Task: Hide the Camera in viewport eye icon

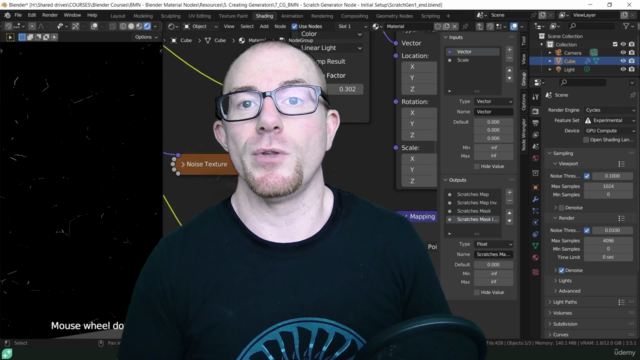Action: [623, 53]
